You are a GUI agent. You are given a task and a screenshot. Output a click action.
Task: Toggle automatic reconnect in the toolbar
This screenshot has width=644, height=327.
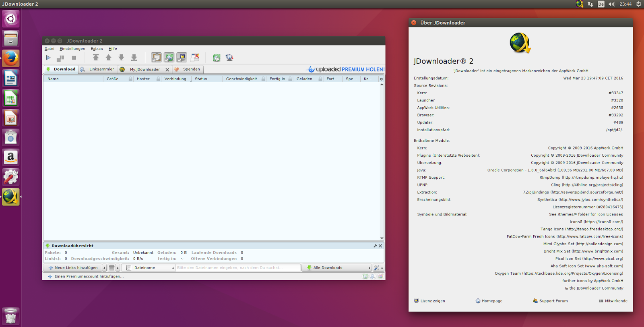[169, 58]
